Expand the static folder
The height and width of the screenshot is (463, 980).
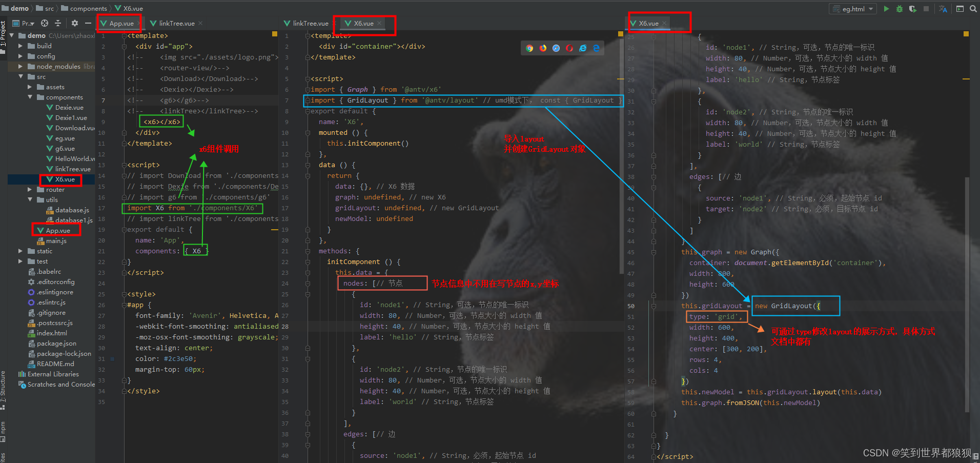(21, 251)
